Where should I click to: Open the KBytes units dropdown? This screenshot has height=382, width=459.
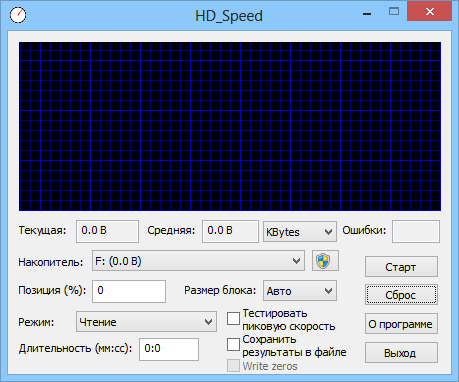coord(300,232)
